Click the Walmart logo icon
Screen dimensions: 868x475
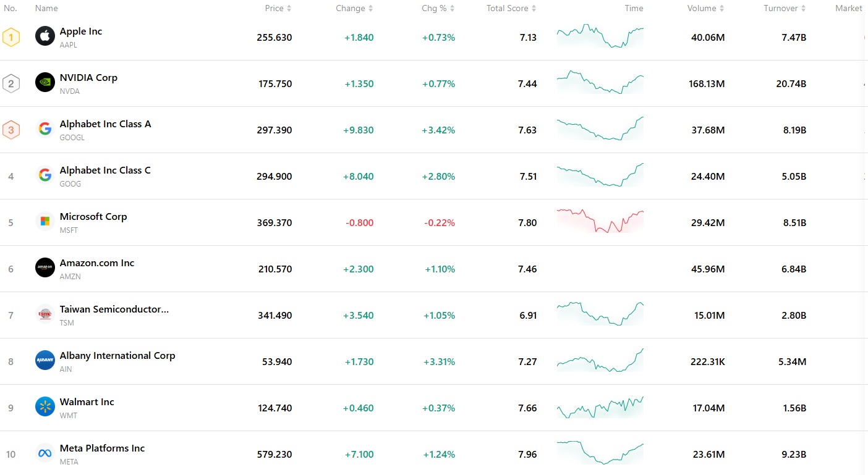(x=45, y=407)
